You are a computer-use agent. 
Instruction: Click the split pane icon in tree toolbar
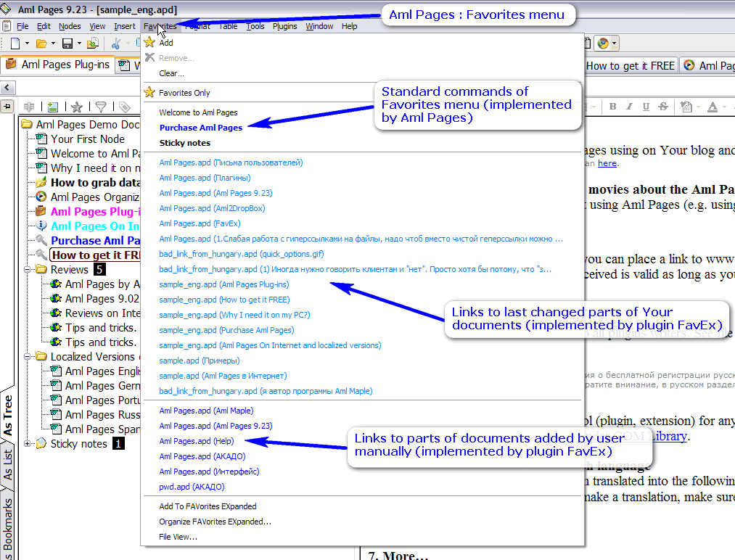coord(29,107)
